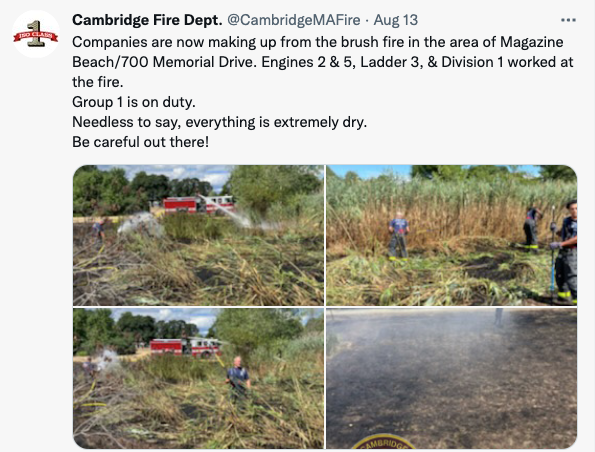Image resolution: width=595 pixels, height=452 pixels.
Task: Click the water spray in top-left photo
Action: coord(226,211)
